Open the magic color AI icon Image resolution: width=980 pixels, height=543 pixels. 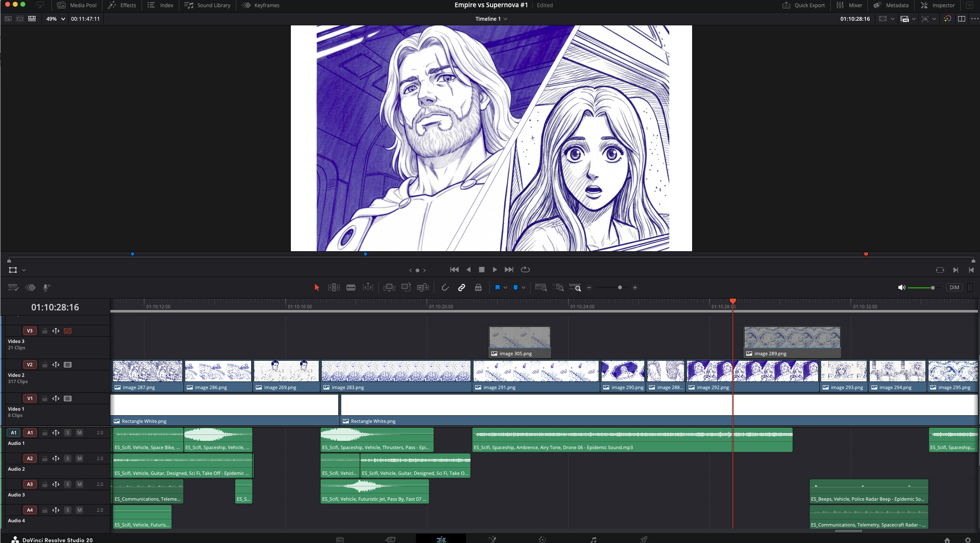coord(947,19)
